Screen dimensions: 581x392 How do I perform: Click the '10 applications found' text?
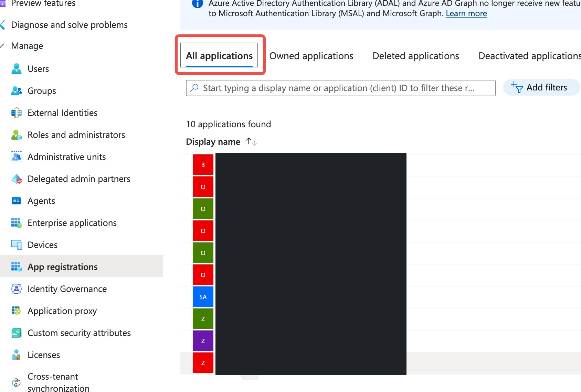[x=229, y=124]
